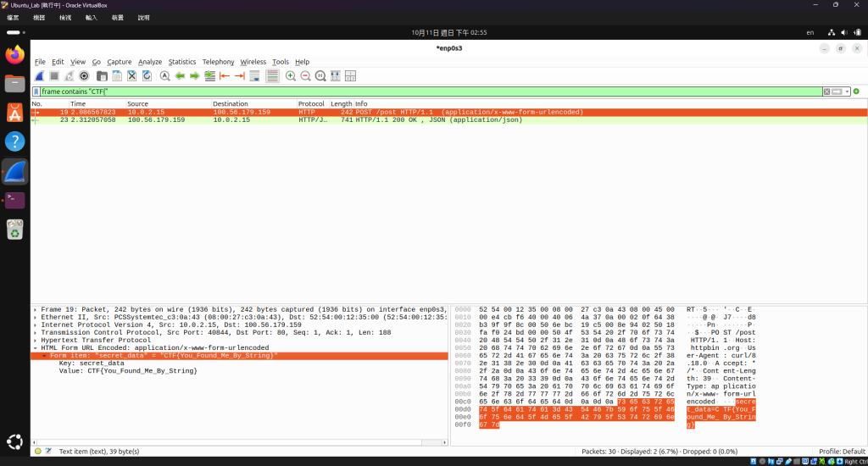
Task: Jump to the first packet
Action: point(225,76)
